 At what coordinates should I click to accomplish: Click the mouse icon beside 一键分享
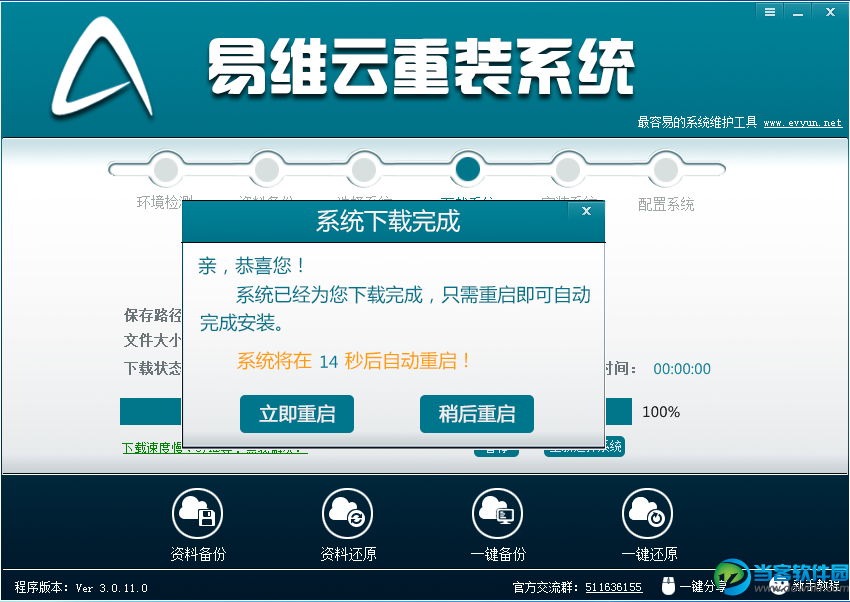668,586
